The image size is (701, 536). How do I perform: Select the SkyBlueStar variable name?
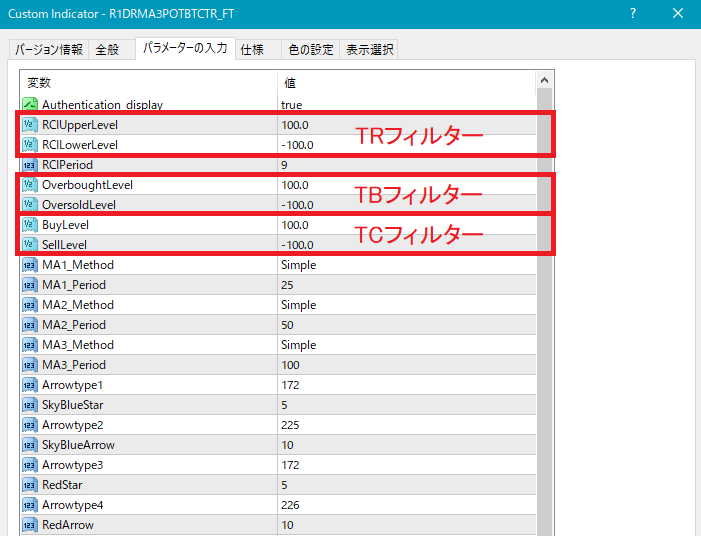point(72,405)
